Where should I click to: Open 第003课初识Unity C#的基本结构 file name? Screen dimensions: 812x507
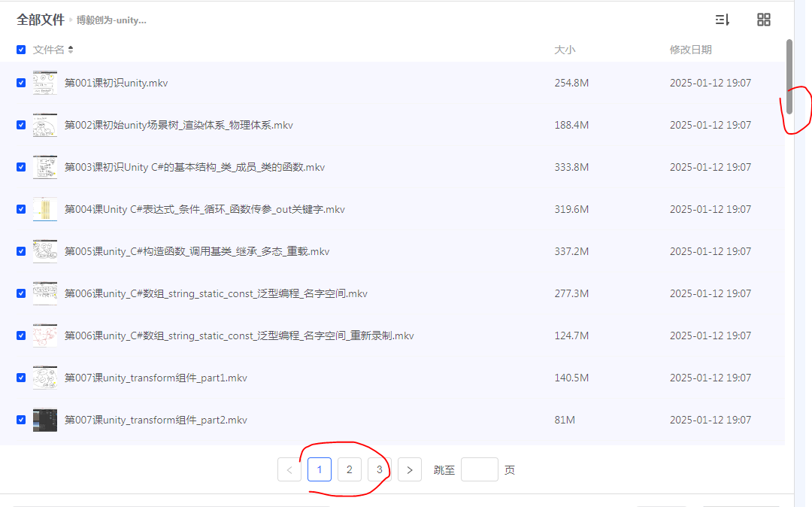pos(194,167)
